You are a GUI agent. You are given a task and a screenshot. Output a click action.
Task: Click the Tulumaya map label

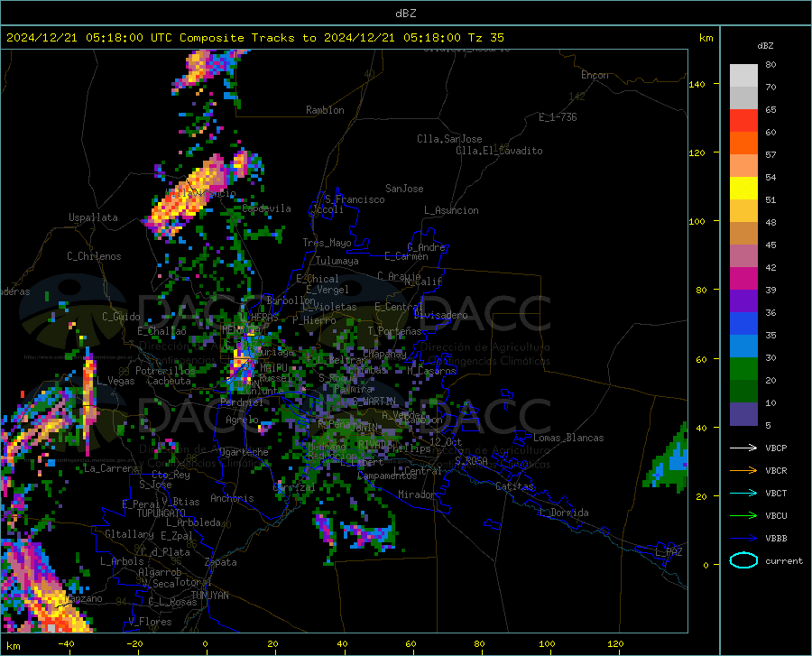337,261
